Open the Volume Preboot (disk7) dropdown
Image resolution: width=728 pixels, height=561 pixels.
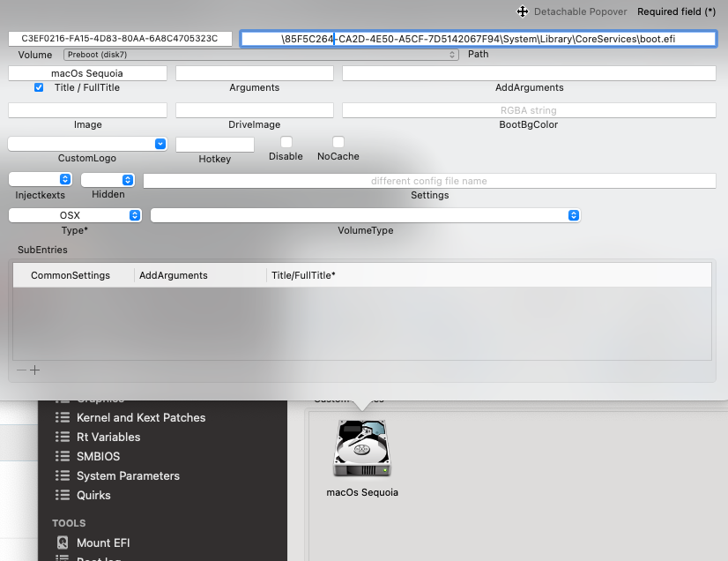click(x=261, y=55)
